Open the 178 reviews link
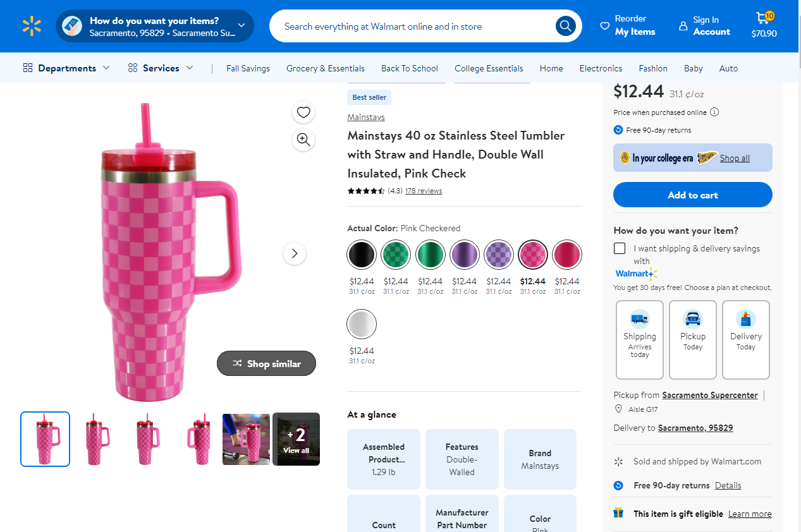Image resolution: width=801 pixels, height=532 pixels. [x=423, y=190]
